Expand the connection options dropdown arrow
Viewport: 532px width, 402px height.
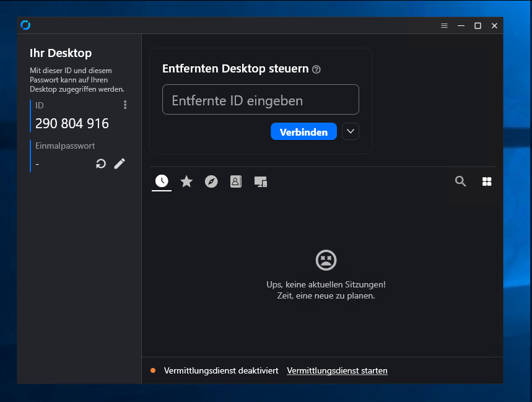pos(351,131)
